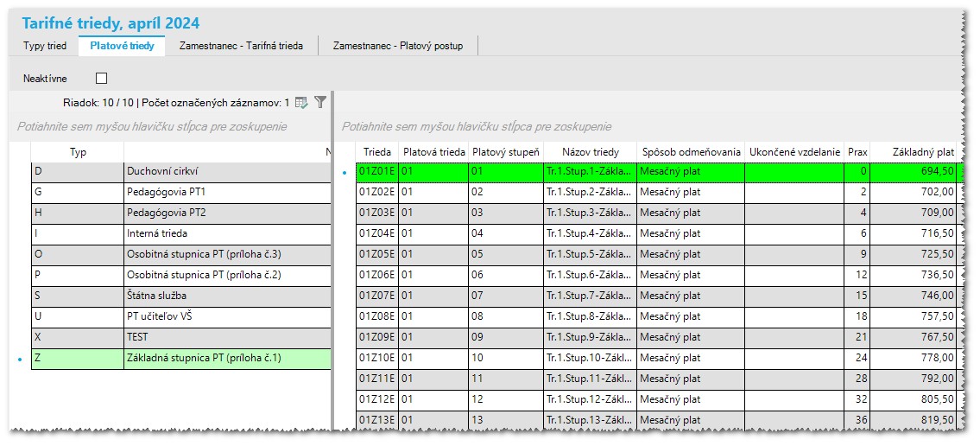
Task: Click the Prax column header
Action: [x=857, y=152]
